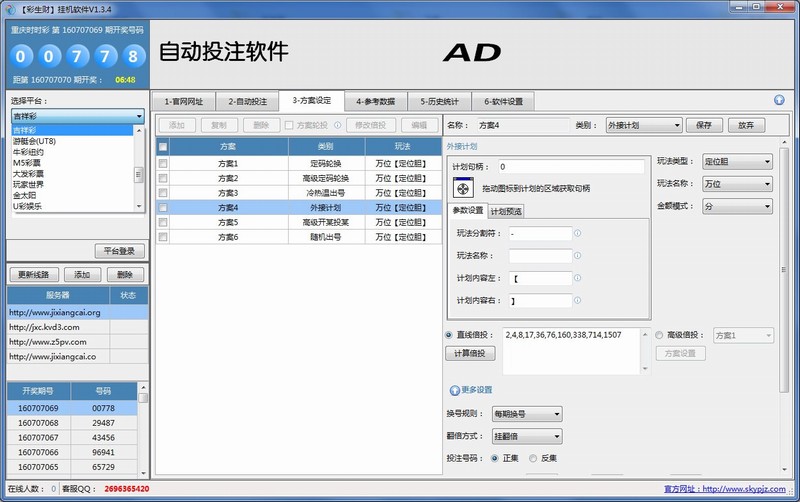Click the crosshair handle-capture icon
The image size is (800, 502).
463,187
